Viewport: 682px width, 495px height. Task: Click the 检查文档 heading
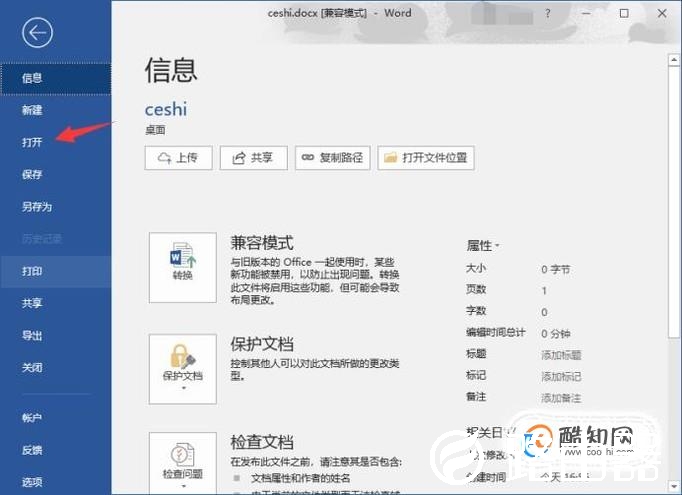262,442
